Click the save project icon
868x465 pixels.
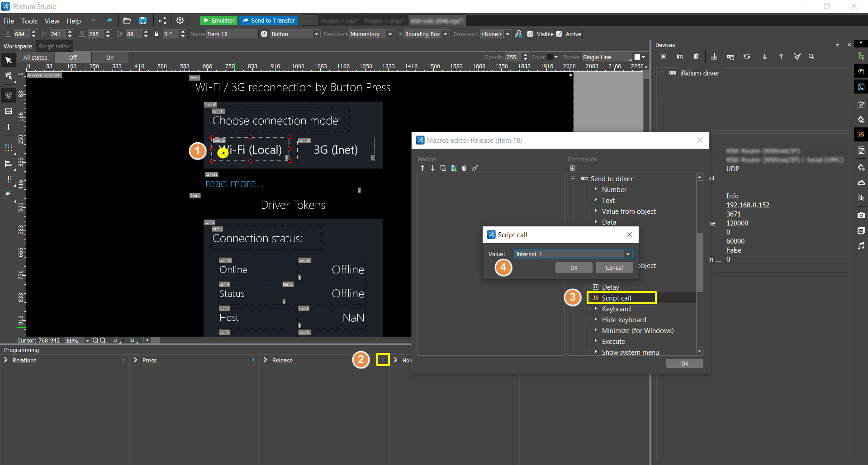pyautogui.click(x=143, y=21)
